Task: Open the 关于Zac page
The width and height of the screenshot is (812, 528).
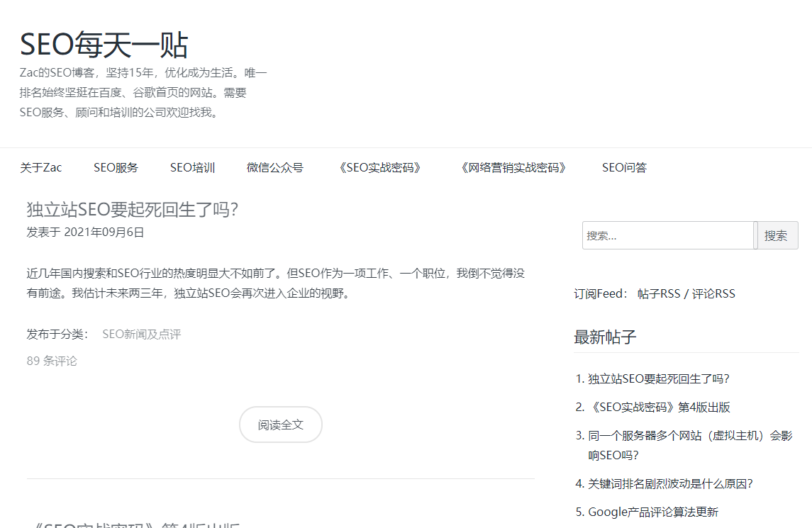Action: click(40, 167)
